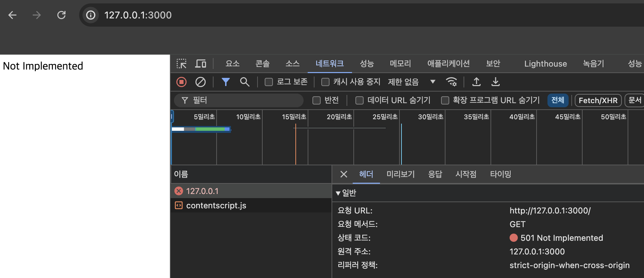Close the request details pane
The image size is (644, 278).
click(344, 175)
